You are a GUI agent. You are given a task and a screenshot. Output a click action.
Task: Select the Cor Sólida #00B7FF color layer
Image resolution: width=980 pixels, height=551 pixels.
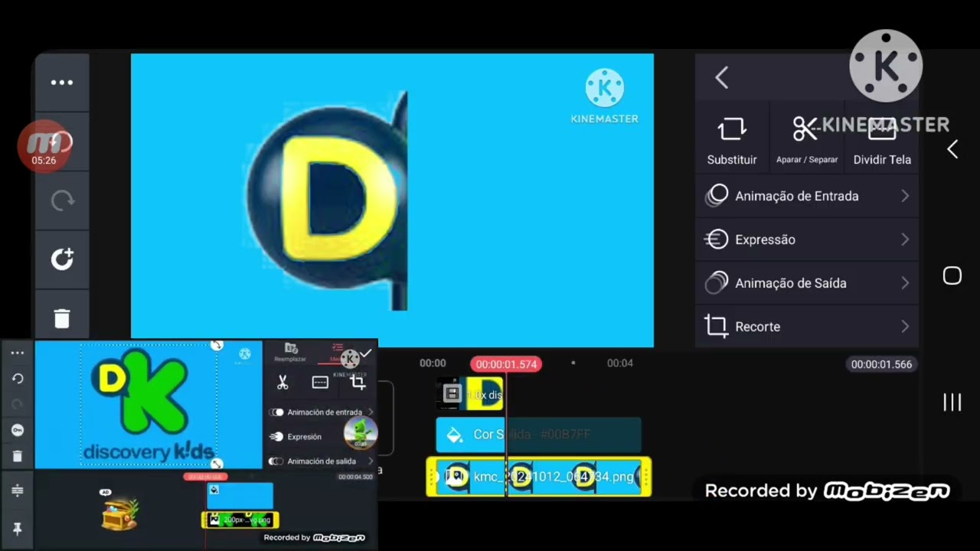pos(538,435)
